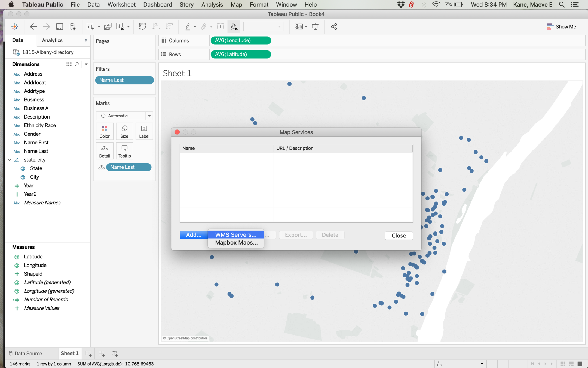
Task: Click the New dashboard tab icon
Action: pyautogui.click(x=102, y=354)
